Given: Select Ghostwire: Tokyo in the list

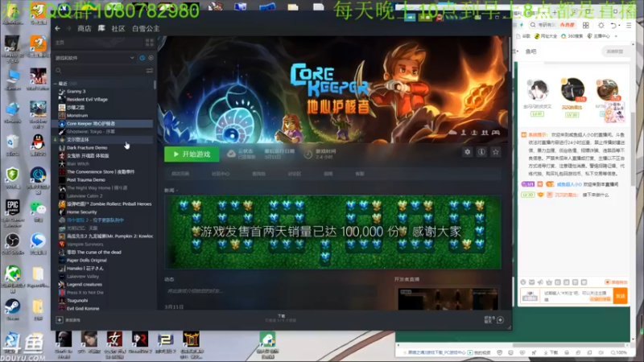Looking at the screenshot, I should [x=90, y=131].
